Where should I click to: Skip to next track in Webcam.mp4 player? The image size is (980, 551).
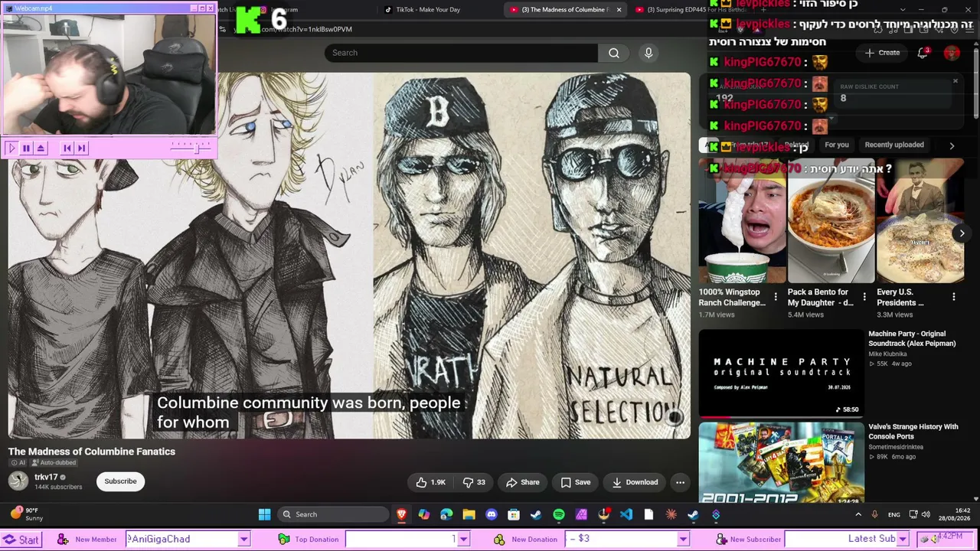click(x=82, y=148)
